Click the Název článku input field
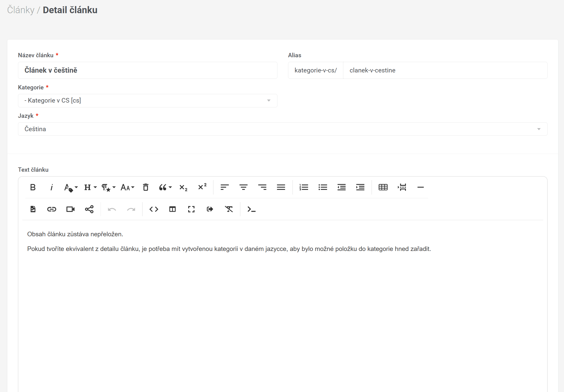This screenshot has width=564, height=392. click(x=147, y=70)
